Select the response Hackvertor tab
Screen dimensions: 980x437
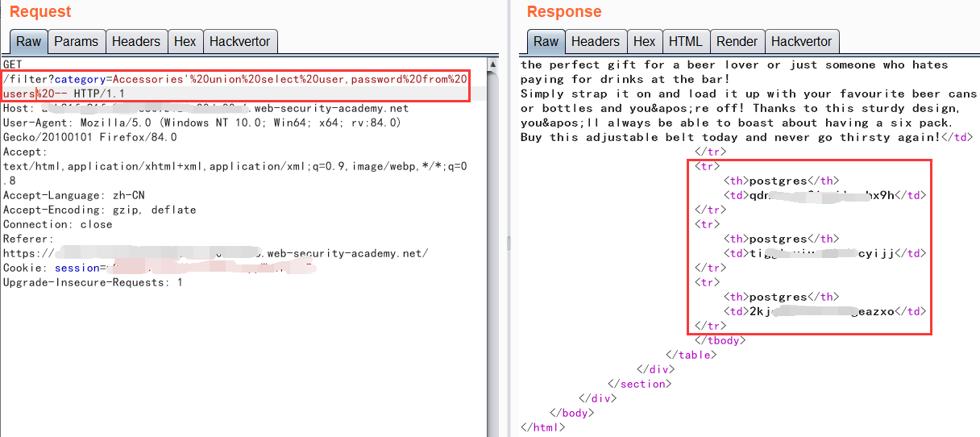tap(800, 42)
